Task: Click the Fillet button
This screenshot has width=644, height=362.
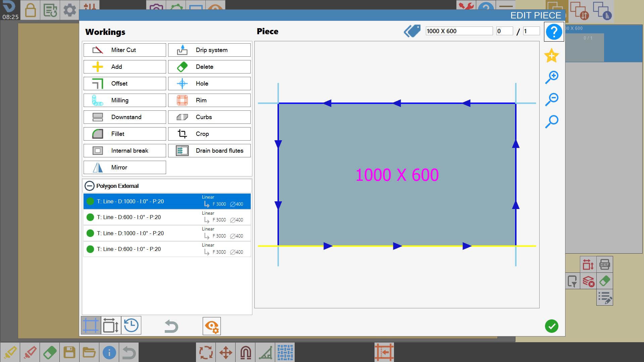Action: coord(125,134)
